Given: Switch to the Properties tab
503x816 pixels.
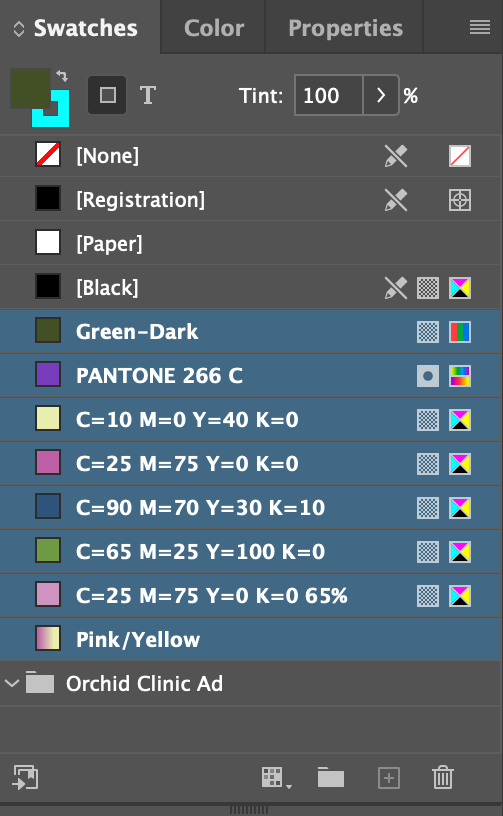Looking at the screenshot, I should pyautogui.click(x=345, y=28).
